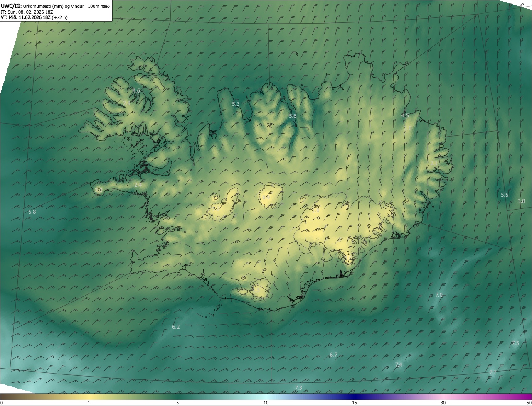Click the '0' tick on the color scale

pos(1,403)
